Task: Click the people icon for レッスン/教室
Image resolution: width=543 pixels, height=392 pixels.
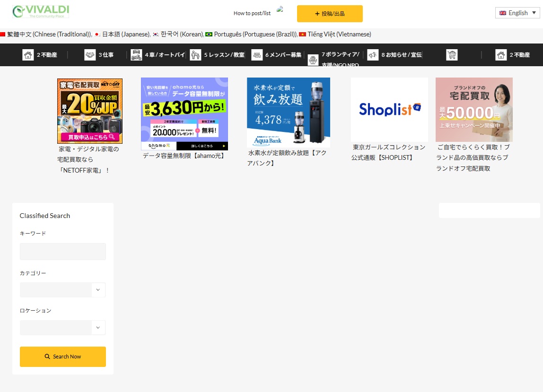Action: (x=195, y=55)
